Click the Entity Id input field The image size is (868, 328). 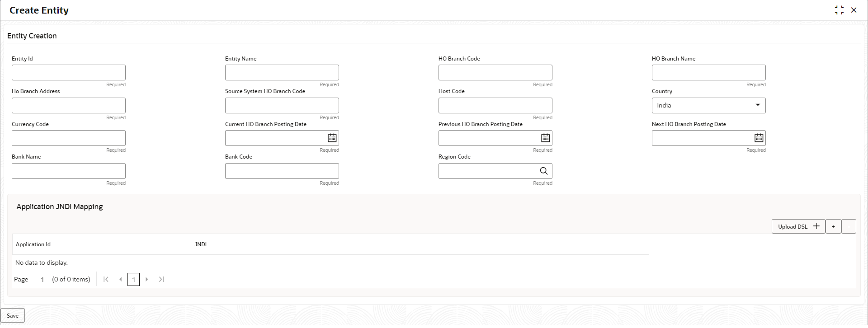(x=69, y=73)
